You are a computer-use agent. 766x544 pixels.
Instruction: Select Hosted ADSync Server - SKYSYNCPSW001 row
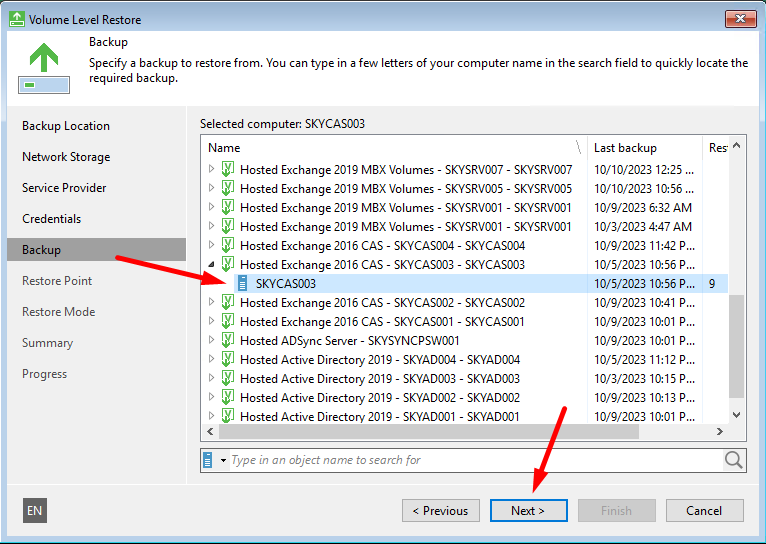coord(350,341)
